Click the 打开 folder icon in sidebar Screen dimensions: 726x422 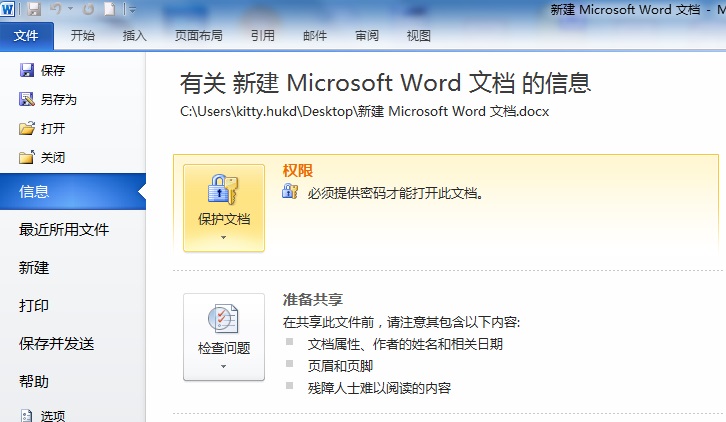coord(27,128)
